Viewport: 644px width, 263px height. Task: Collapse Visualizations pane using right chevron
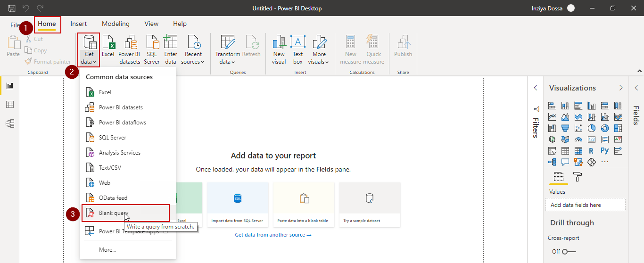pyautogui.click(x=621, y=88)
